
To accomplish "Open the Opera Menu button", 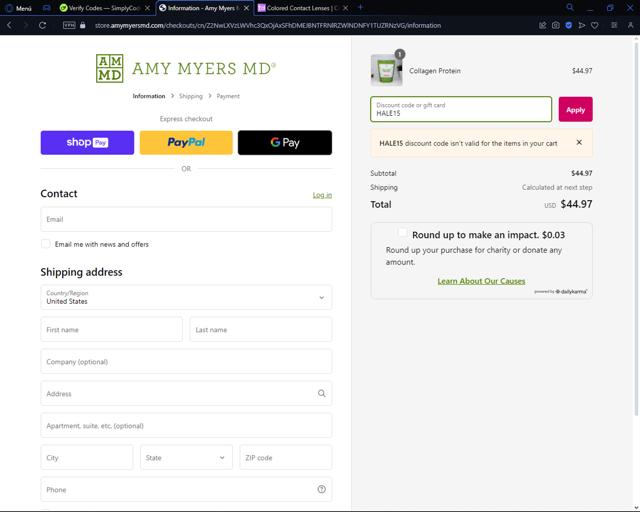I will [x=18, y=8].
